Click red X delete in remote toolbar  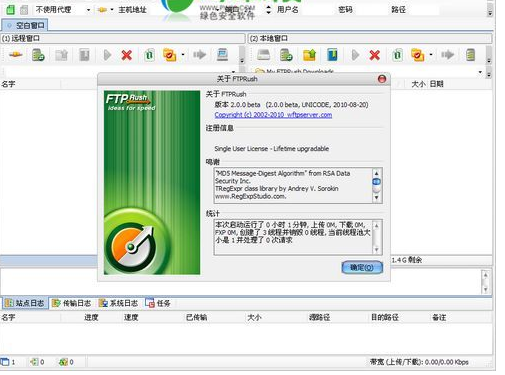coord(127,55)
